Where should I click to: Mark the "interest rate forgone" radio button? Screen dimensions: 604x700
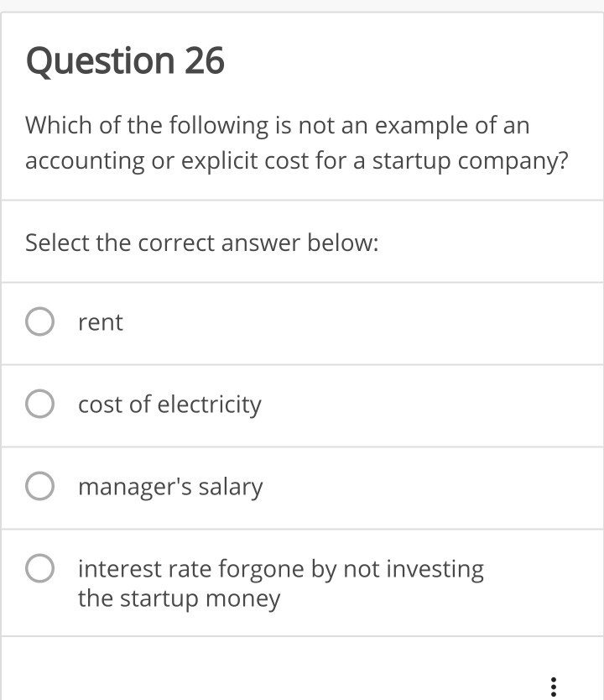[39, 570]
